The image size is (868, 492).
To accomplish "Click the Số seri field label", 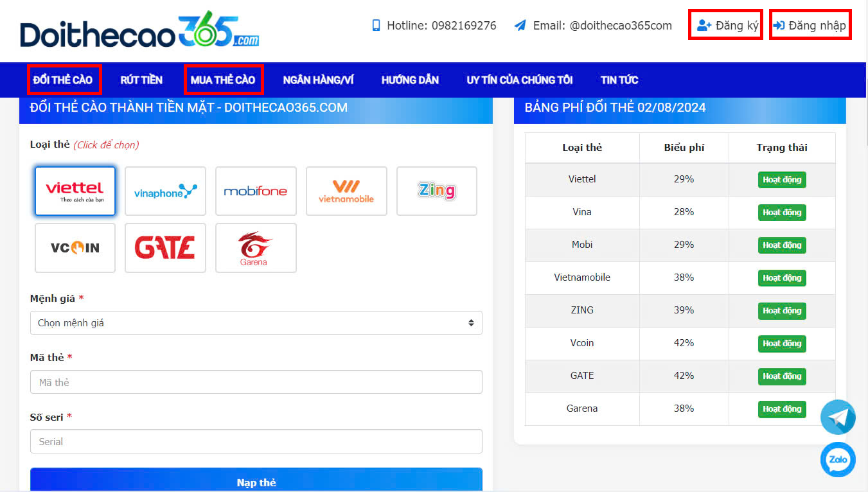I will pos(47,417).
